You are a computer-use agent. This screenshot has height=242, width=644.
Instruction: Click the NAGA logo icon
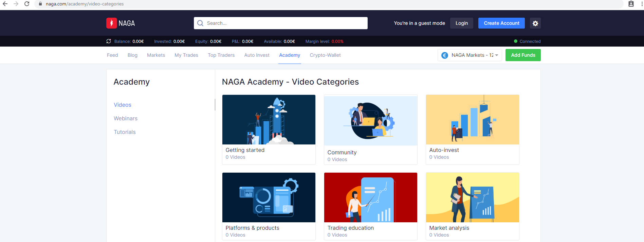111,23
